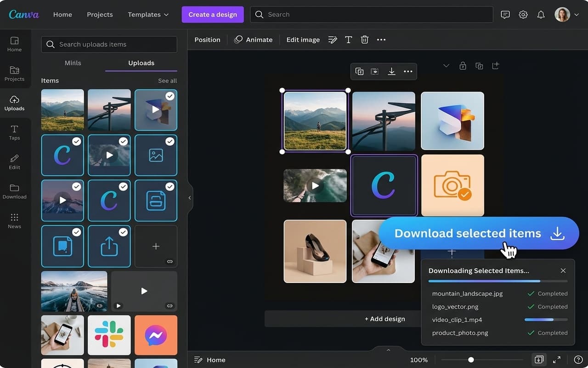Toggle the page lock icon
588x368 pixels.
point(463,66)
